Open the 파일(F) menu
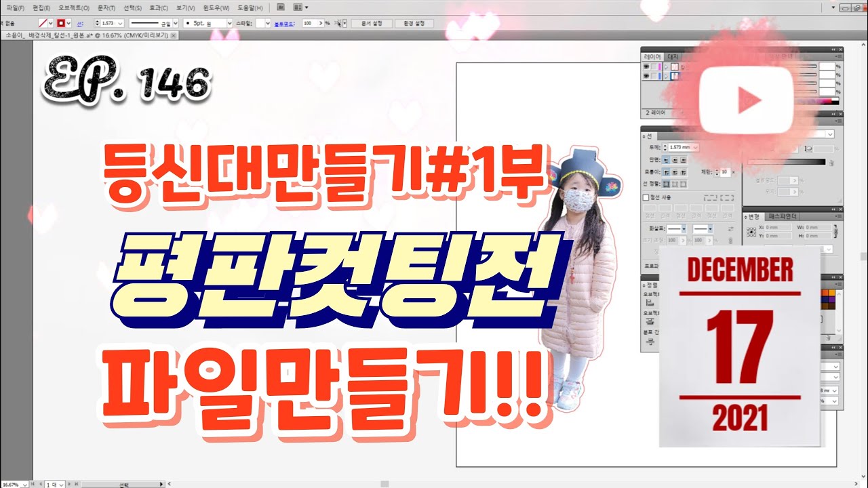The height and width of the screenshot is (488, 868). [16, 8]
